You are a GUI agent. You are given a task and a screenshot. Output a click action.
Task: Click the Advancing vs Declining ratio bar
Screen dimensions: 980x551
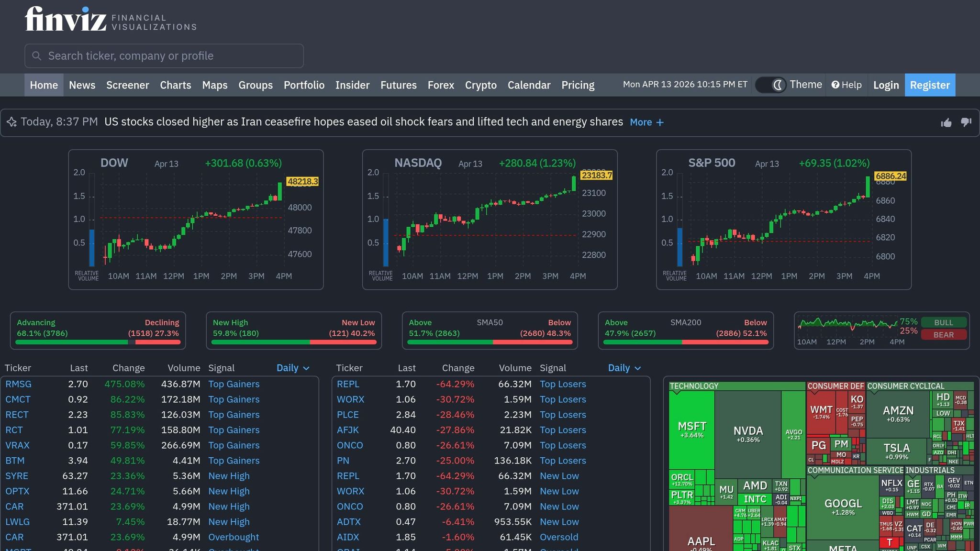pyautogui.click(x=98, y=342)
